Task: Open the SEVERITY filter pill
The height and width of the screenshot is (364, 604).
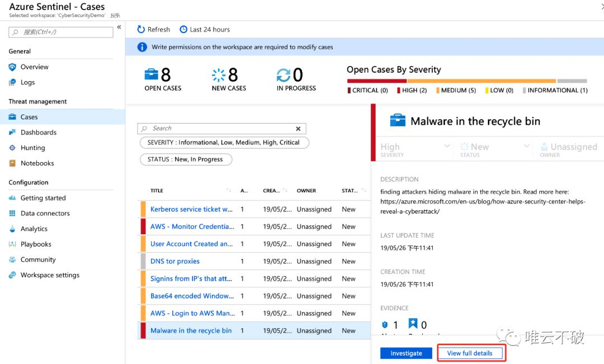Action: coord(224,143)
